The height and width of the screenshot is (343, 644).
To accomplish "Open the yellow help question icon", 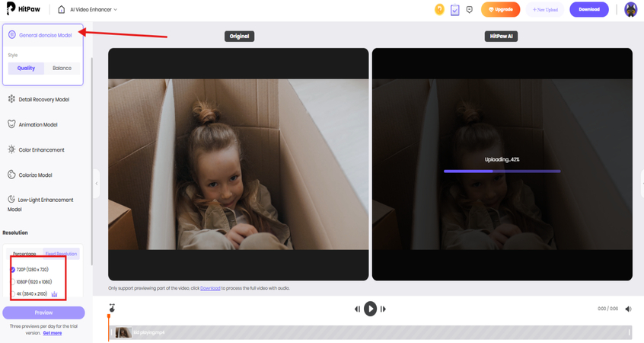I will (x=439, y=9).
